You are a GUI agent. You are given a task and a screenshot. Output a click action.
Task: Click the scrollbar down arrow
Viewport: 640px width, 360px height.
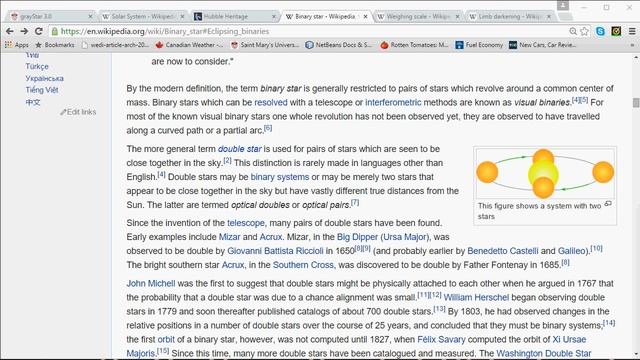click(x=636, y=354)
